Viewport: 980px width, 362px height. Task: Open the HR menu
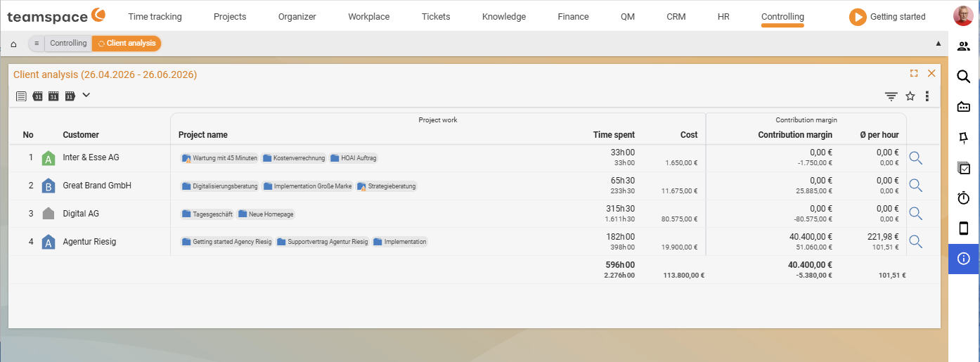(x=723, y=16)
